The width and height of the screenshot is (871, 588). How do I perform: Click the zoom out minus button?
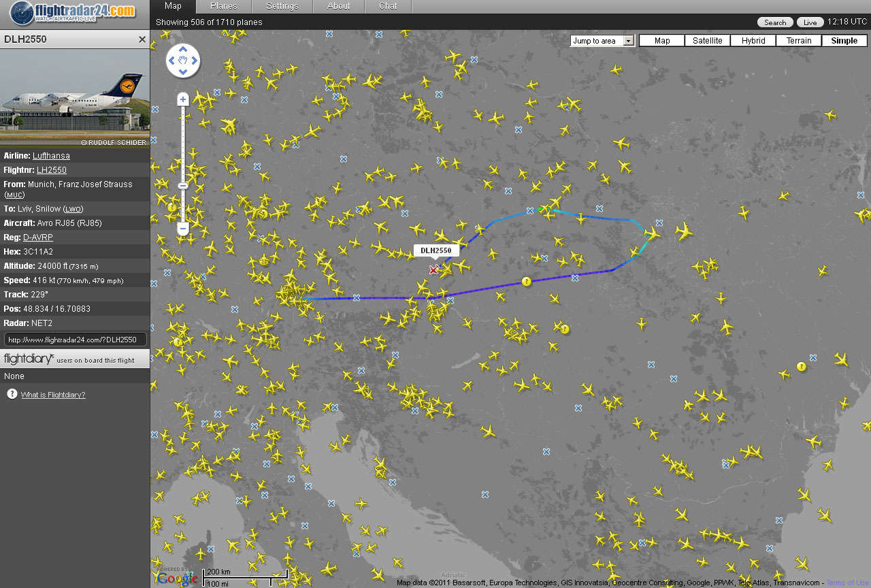pyautogui.click(x=182, y=229)
